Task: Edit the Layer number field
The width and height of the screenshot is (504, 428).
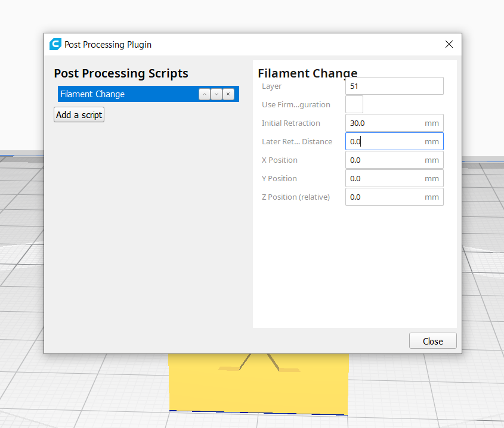Action: click(x=394, y=86)
